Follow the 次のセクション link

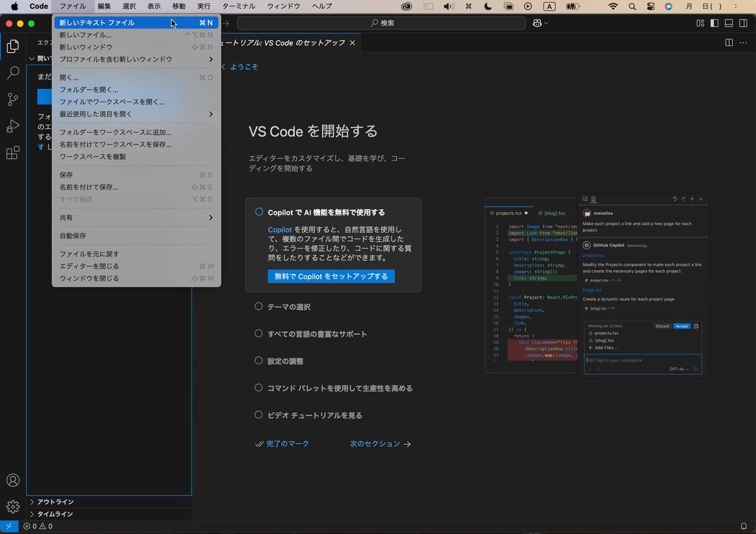click(x=375, y=443)
